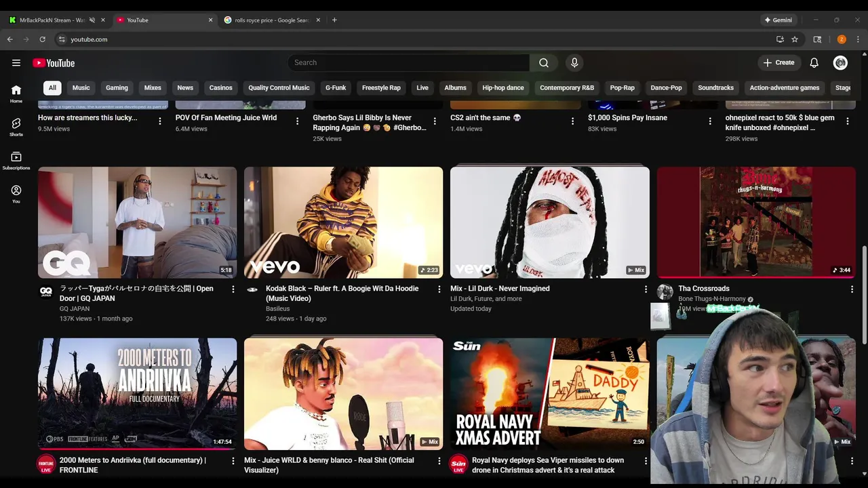Open the Royal Navy Xmas Advert thumbnail
Viewport: 868px width, 488px height.
click(x=550, y=394)
